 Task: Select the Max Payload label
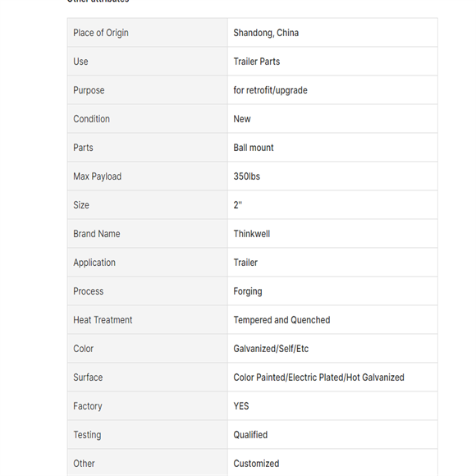tap(97, 176)
